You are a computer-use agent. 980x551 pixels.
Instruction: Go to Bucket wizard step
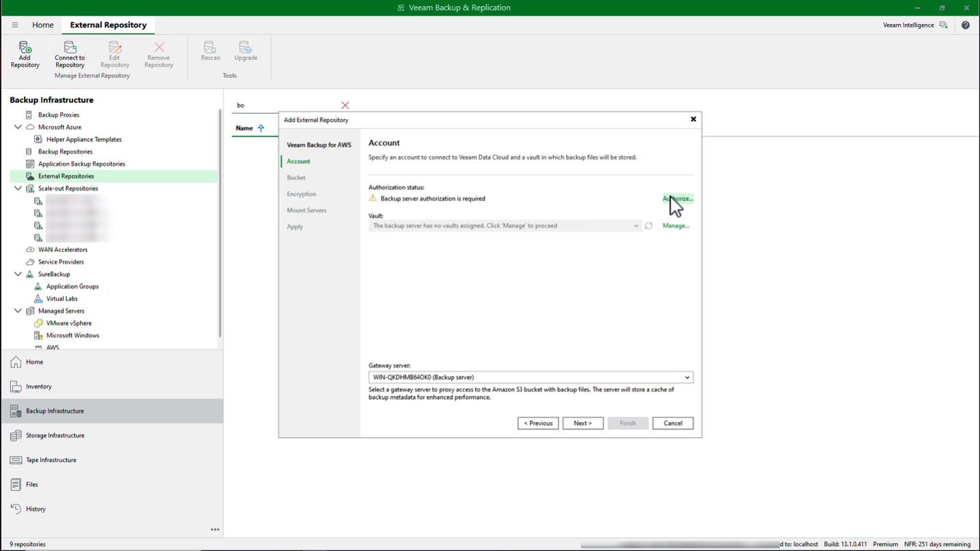coord(296,177)
